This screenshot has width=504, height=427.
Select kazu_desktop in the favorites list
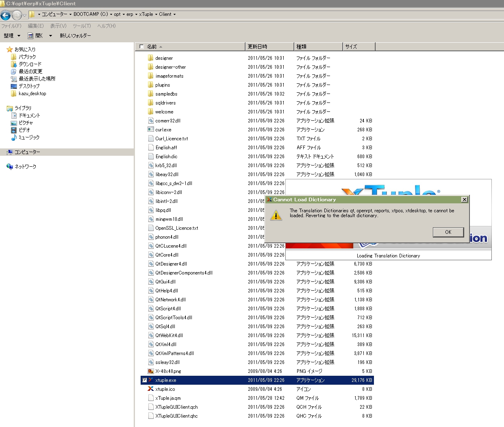pos(33,94)
